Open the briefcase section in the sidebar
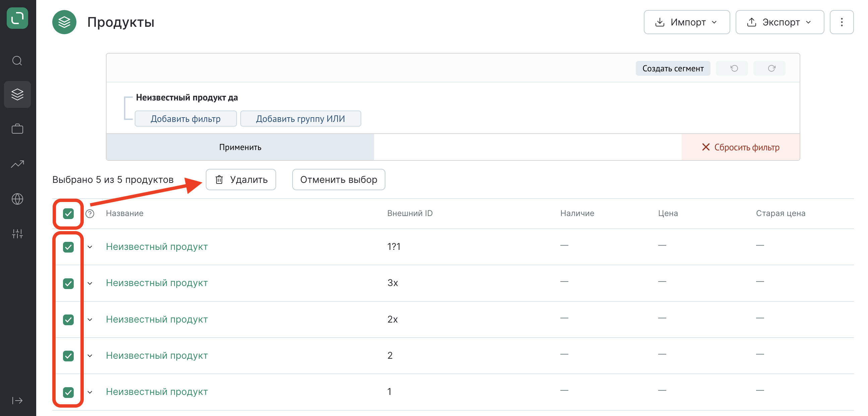 tap(17, 129)
